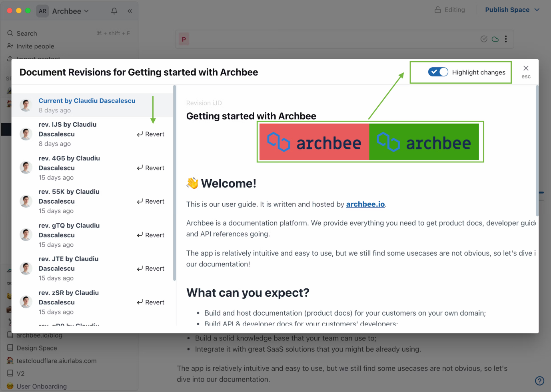Image resolution: width=551 pixels, height=392 pixels.
Task: Click the green cloud sync icon
Action: (495, 39)
